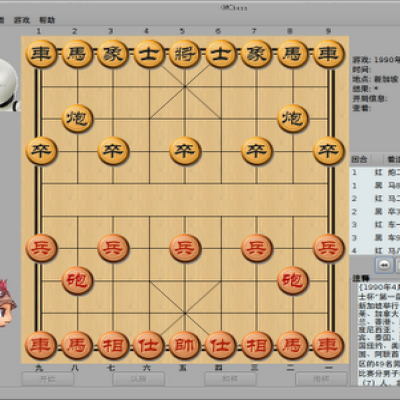
Task: Select the black elephant 象 on file 7
Action: point(257,54)
